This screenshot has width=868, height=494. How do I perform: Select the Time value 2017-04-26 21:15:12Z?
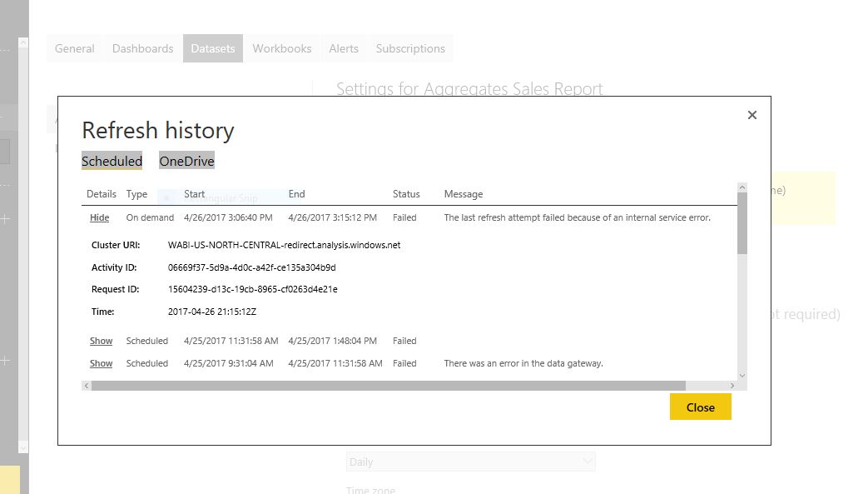(212, 312)
